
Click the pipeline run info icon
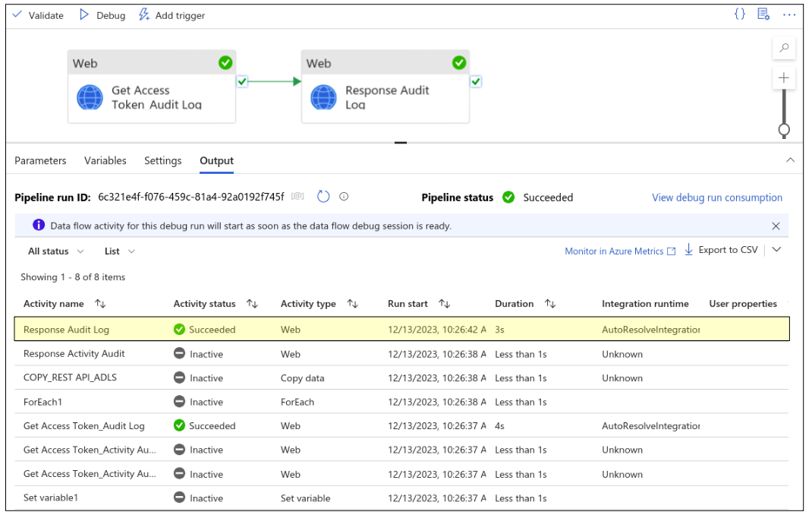344,197
